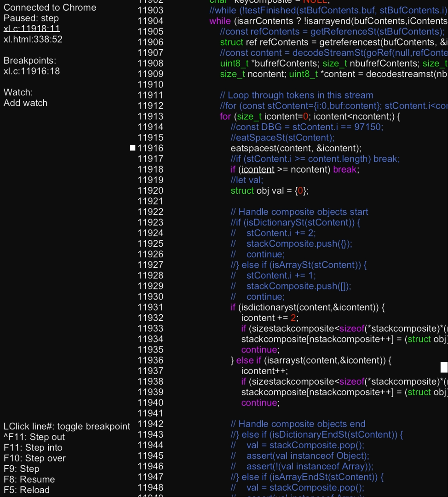Open the xl.c:11918:11 call stack frame
This screenshot has height=497, width=448.
coord(32,29)
